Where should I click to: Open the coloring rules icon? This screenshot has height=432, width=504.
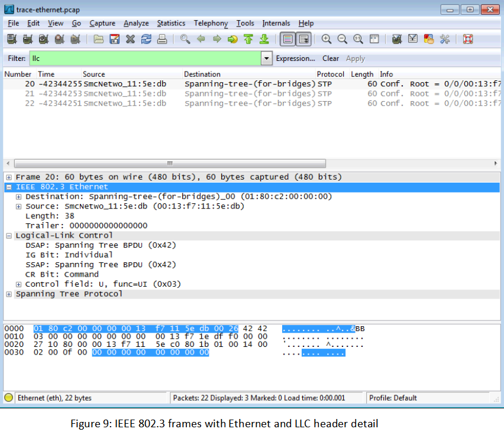(429, 39)
